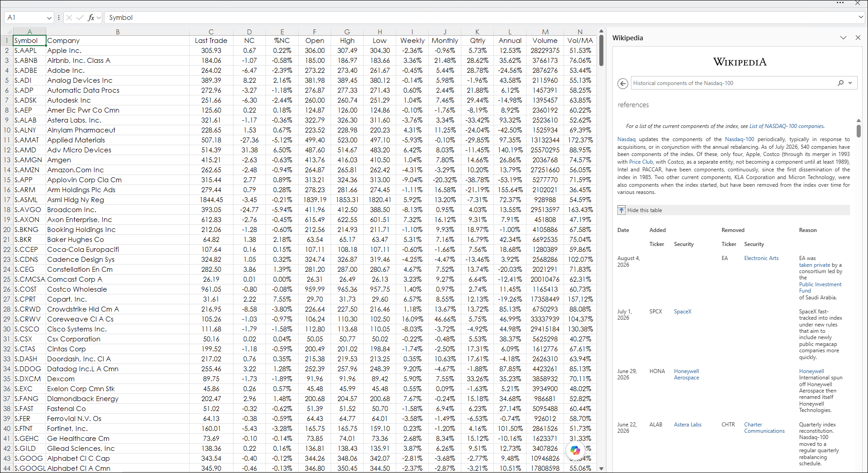The image size is (868, 473).
Task: Select row 1 header
Action: tap(6, 41)
